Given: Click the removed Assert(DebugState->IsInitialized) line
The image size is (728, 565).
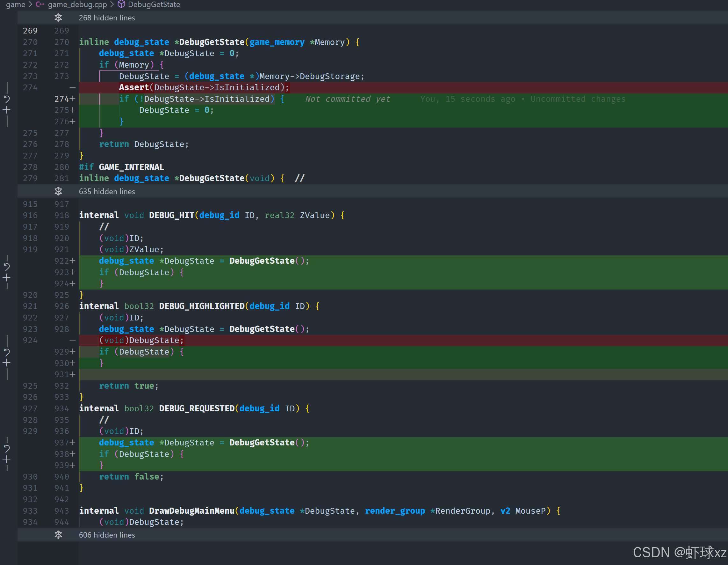Looking at the screenshot, I should click(x=203, y=87).
